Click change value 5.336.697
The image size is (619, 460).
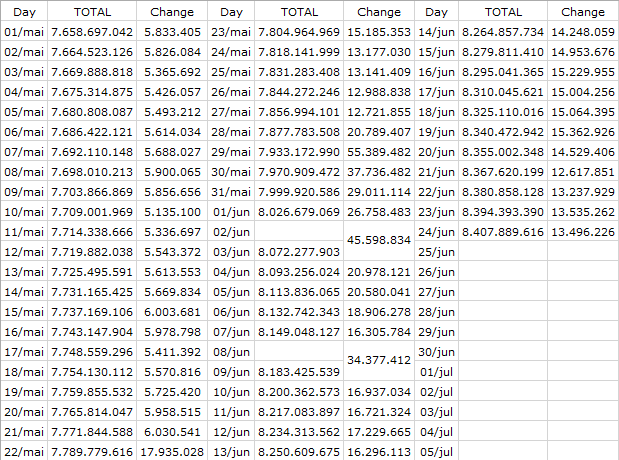click(x=172, y=232)
